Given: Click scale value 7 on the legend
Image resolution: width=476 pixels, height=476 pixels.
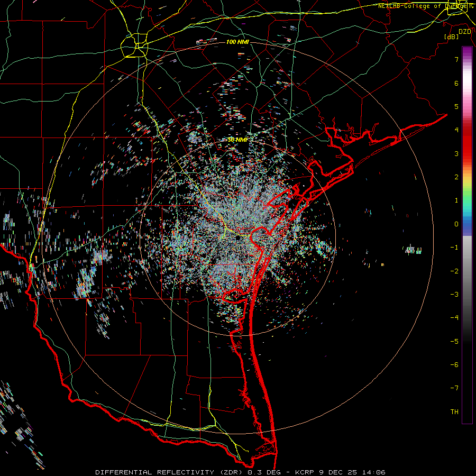Looking at the screenshot, I should click(x=456, y=59).
